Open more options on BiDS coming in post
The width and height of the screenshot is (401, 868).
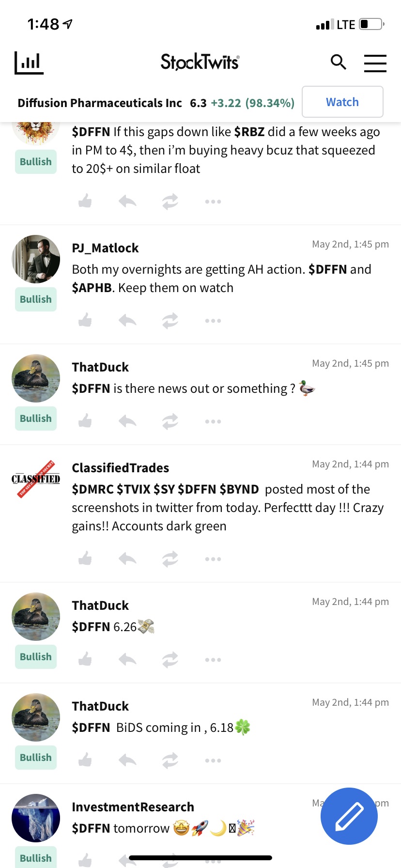tap(213, 760)
